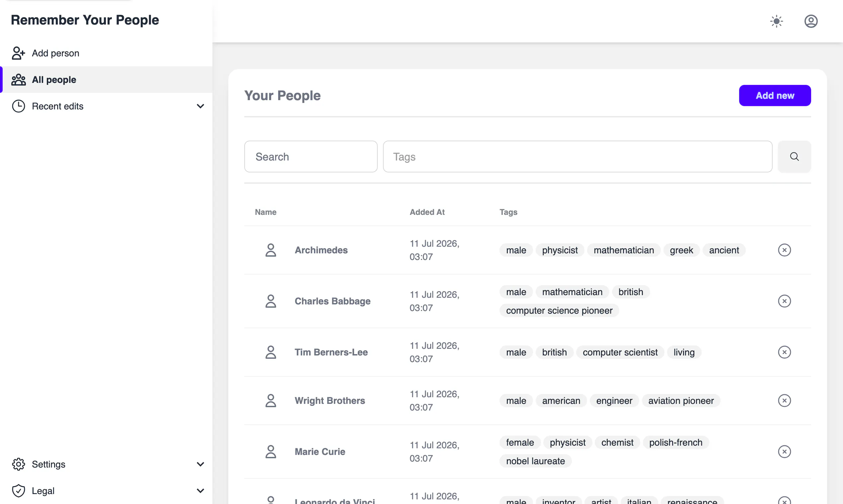Click Archimedes' physicist tag

tap(560, 250)
